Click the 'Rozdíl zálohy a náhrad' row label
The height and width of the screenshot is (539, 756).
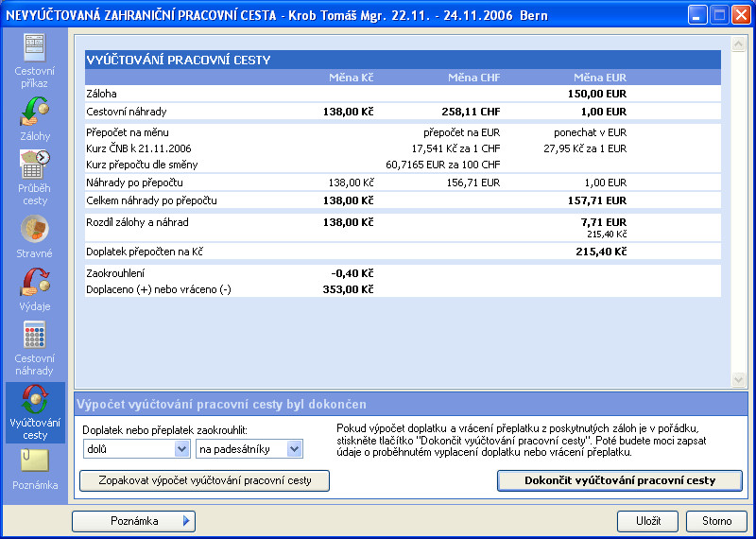click(137, 222)
